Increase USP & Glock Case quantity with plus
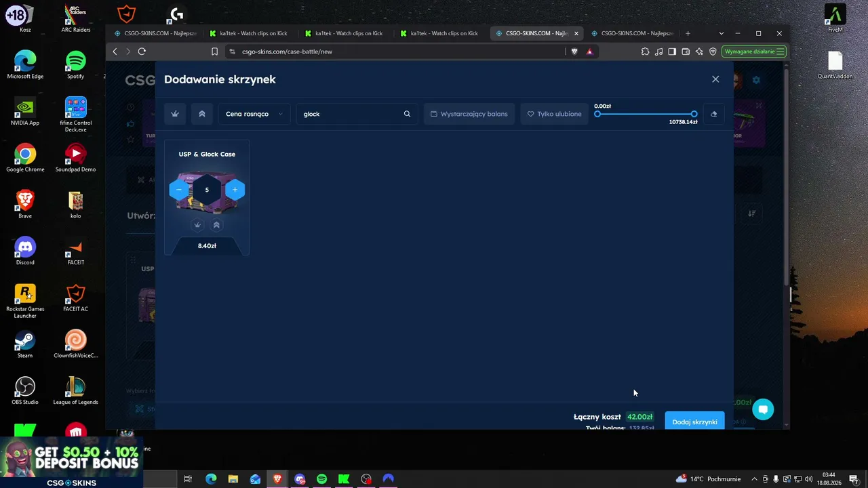This screenshot has height=488, width=868. [235, 190]
